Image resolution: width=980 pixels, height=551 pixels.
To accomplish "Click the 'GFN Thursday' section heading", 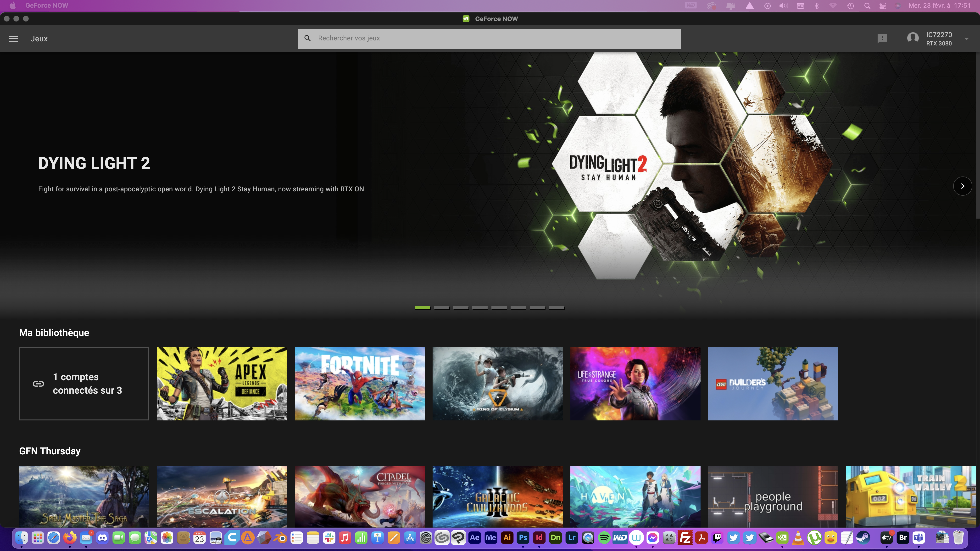I will coord(50,451).
